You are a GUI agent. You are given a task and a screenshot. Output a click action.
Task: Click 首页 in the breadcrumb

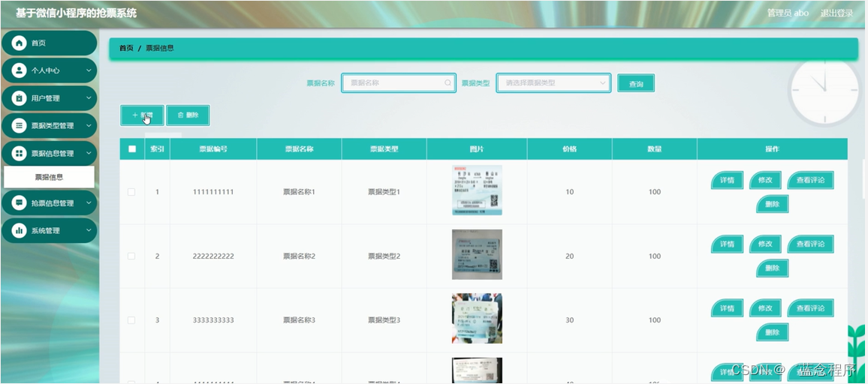click(126, 48)
